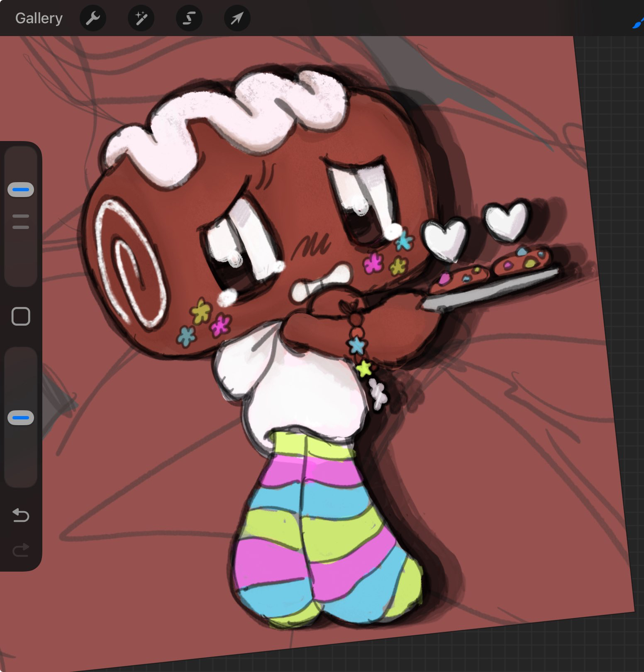Tap the square Modify button
The height and width of the screenshot is (672, 644).
(x=21, y=317)
